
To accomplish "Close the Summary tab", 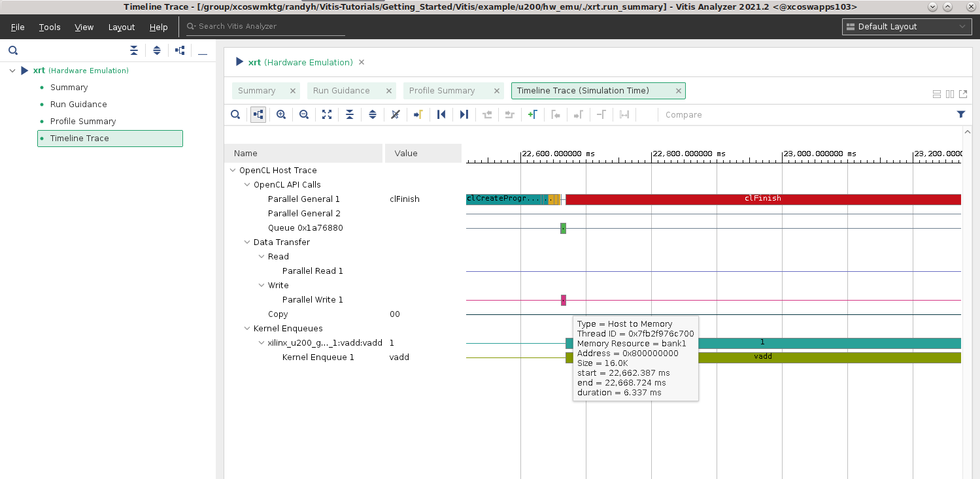I will tap(293, 91).
